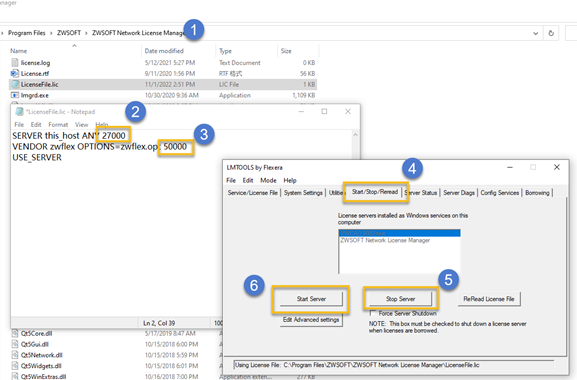Viewport: 577px width, 380px height.
Task: Click the Ln 2, Col 39 status entry
Action: click(x=159, y=323)
